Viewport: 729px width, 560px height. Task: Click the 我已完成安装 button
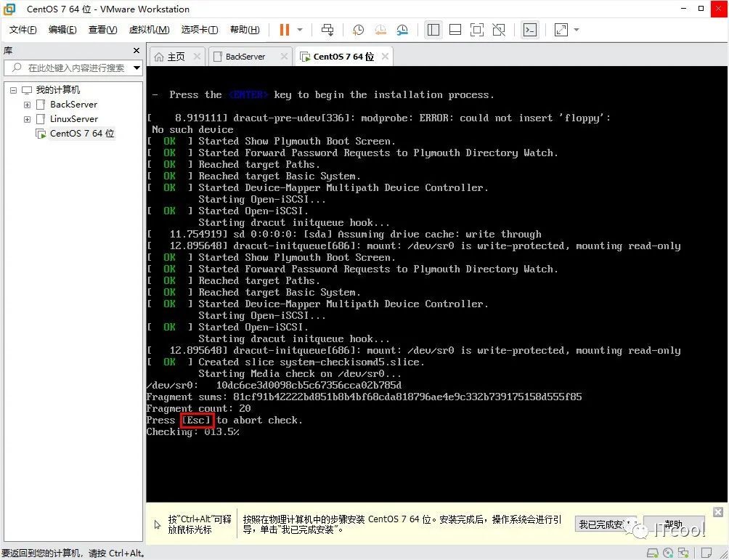tap(606, 524)
